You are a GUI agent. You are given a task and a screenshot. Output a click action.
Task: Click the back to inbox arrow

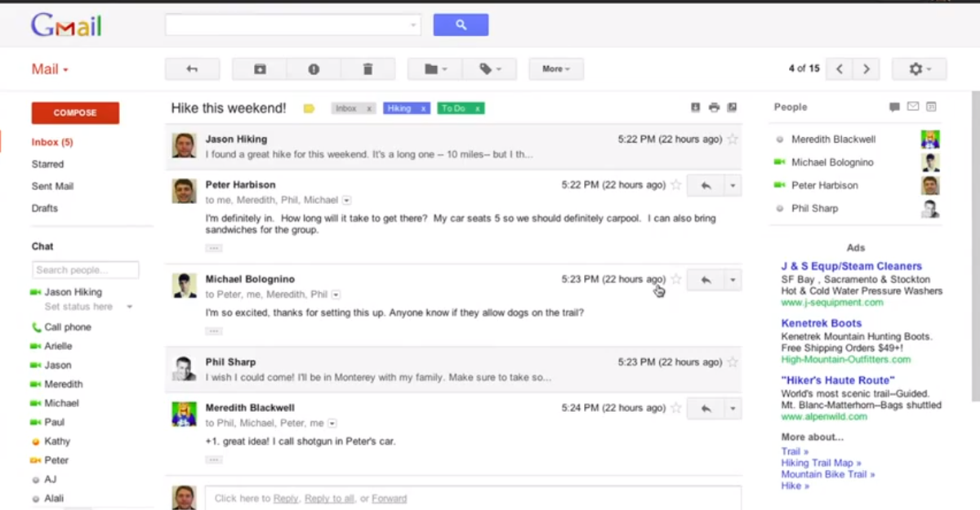point(192,69)
